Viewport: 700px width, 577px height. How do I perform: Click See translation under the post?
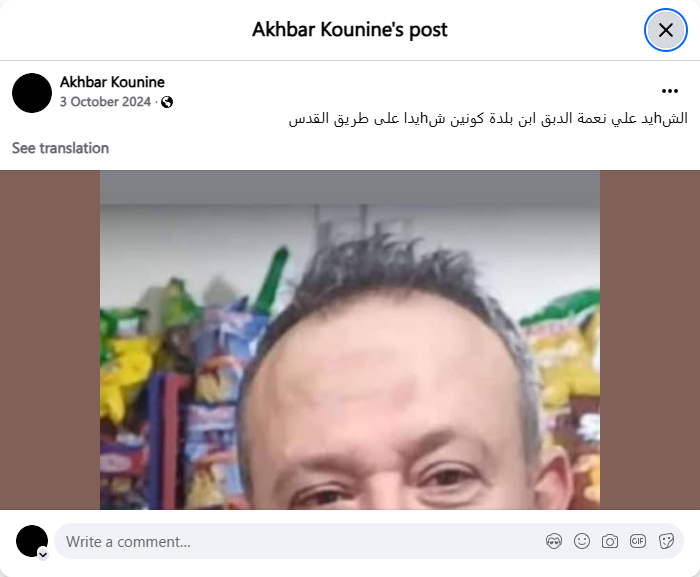pos(60,148)
